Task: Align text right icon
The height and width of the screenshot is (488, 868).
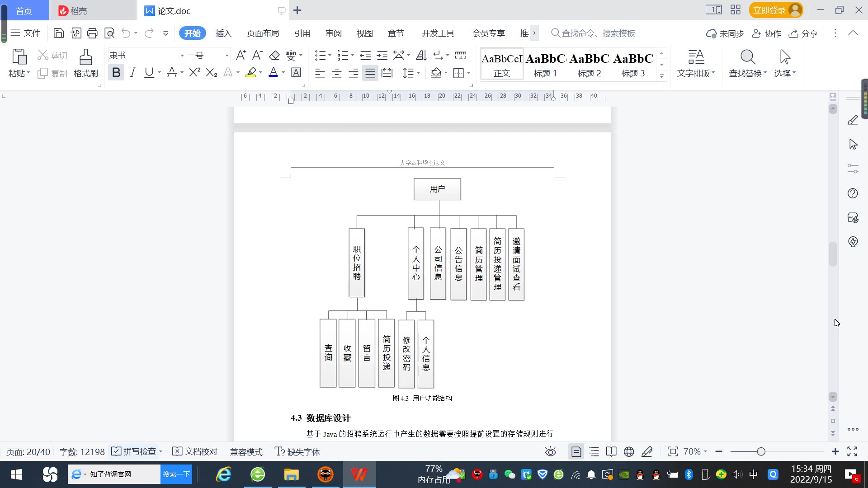Action: (353, 73)
